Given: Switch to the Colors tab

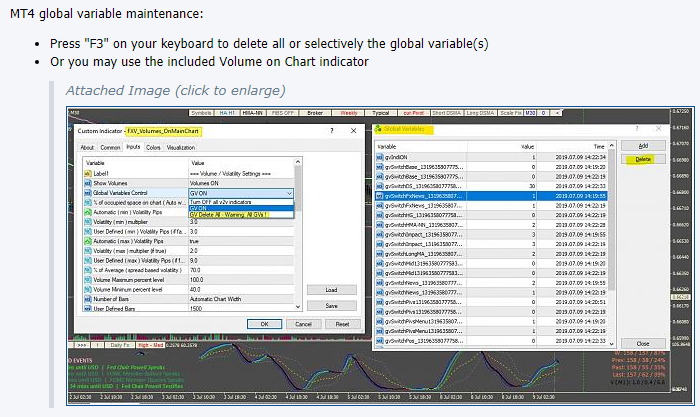Looking at the screenshot, I should [x=153, y=147].
